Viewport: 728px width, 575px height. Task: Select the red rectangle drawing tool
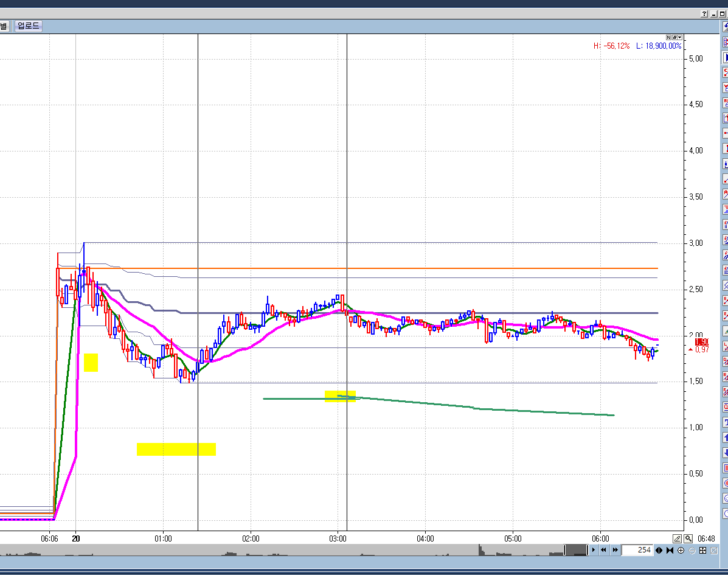click(x=726, y=468)
